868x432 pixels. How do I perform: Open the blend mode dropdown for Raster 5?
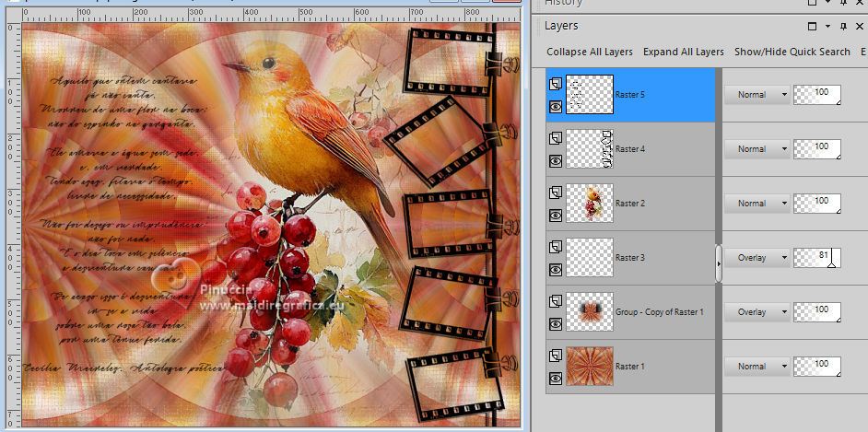pyautogui.click(x=757, y=95)
